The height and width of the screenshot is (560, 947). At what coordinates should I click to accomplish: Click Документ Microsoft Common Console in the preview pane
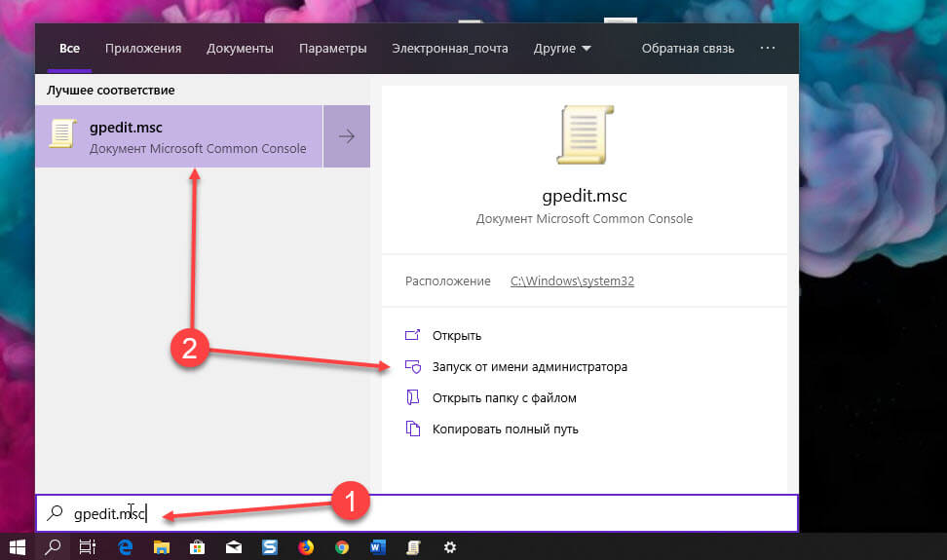coord(585,218)
